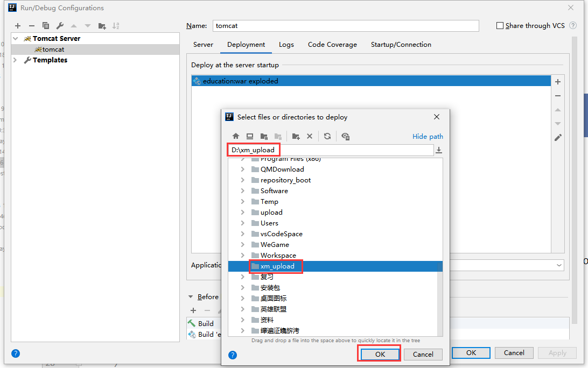Screen dimensions: 588x368
Task: Click Hide path link
Action: tap(428, 137)
